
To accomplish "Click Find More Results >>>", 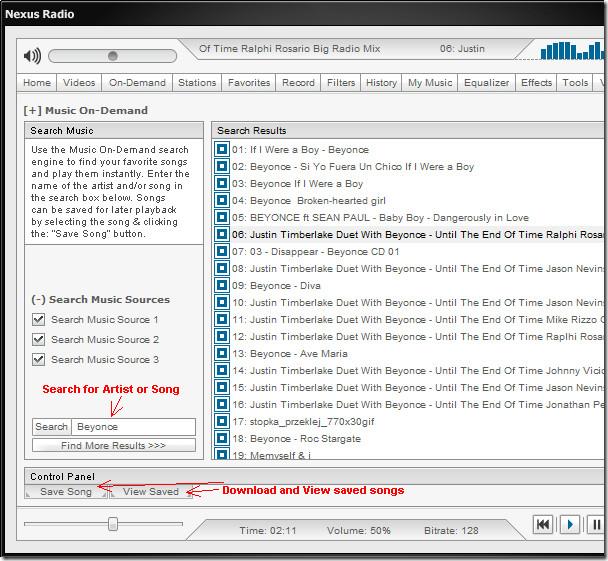I will 114,445.
